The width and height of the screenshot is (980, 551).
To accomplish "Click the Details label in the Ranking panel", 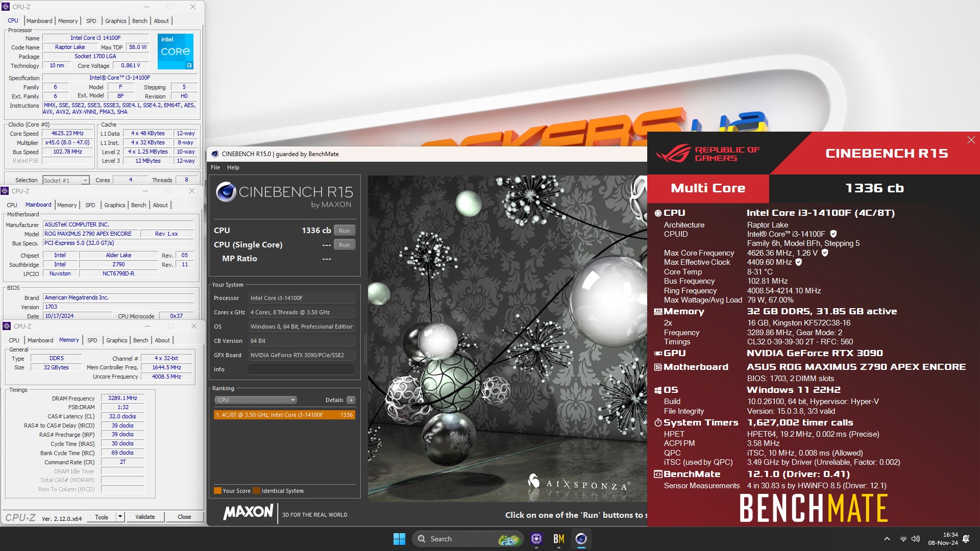I will 334,400.
